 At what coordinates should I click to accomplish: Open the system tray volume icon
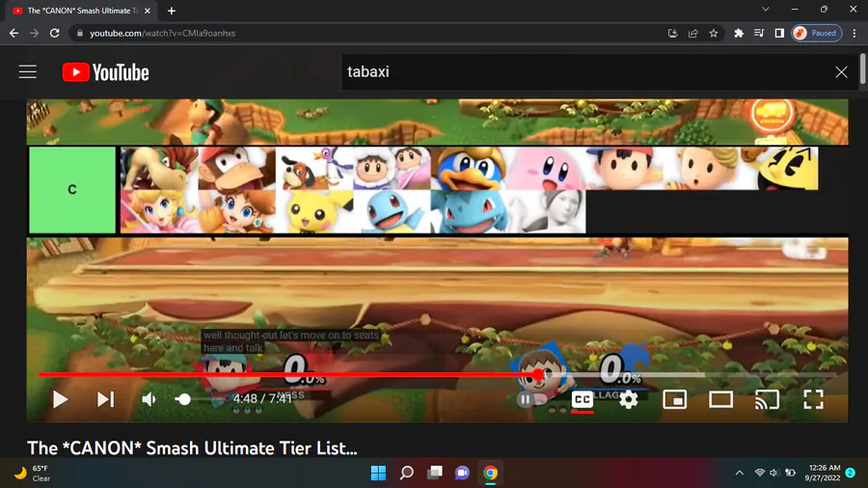tap(774, 473)
